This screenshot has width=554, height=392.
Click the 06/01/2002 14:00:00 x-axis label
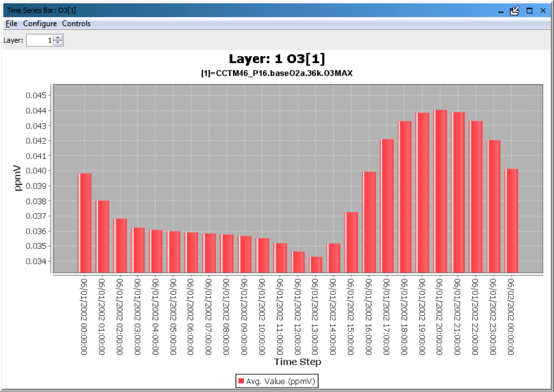333,316
